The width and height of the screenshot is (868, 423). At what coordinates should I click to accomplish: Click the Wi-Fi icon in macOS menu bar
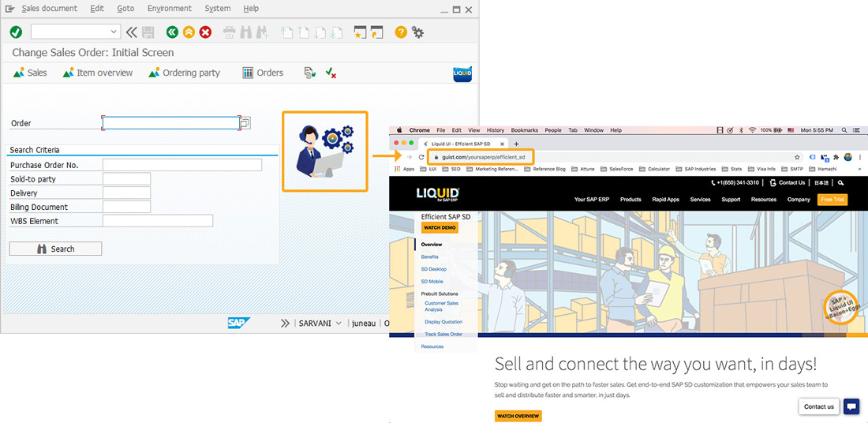[752, 130]
